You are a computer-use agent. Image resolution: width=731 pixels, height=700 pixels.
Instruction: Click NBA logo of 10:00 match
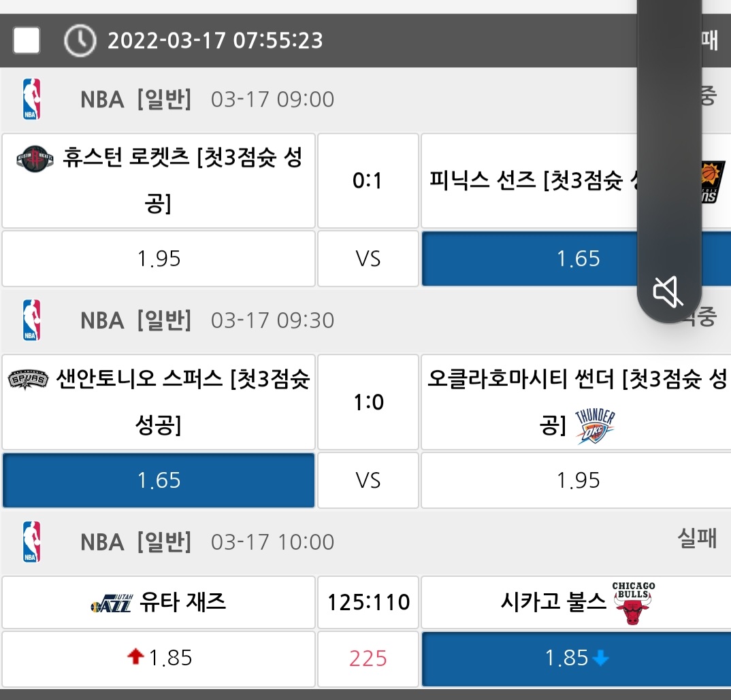click(x=31, y=541)
